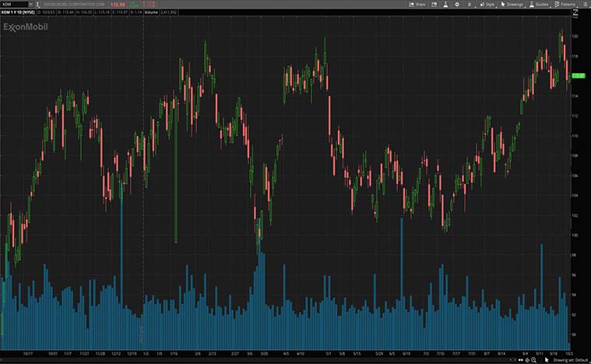Click the snapshot image icon next to Share
This screenshot has height=364, width=591.
pyautogui.click(x=434, y=4)
